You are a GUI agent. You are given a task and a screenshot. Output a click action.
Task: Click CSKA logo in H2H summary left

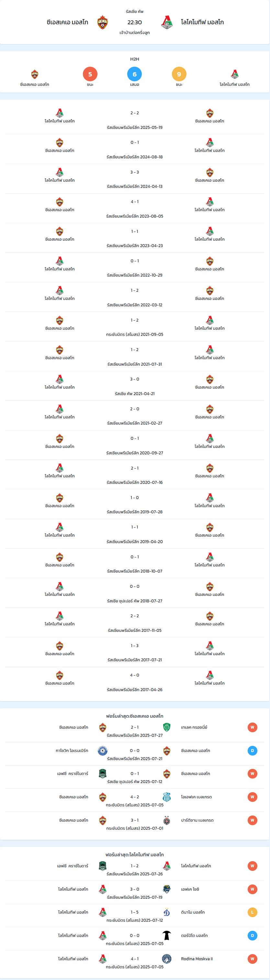(35, 74)
